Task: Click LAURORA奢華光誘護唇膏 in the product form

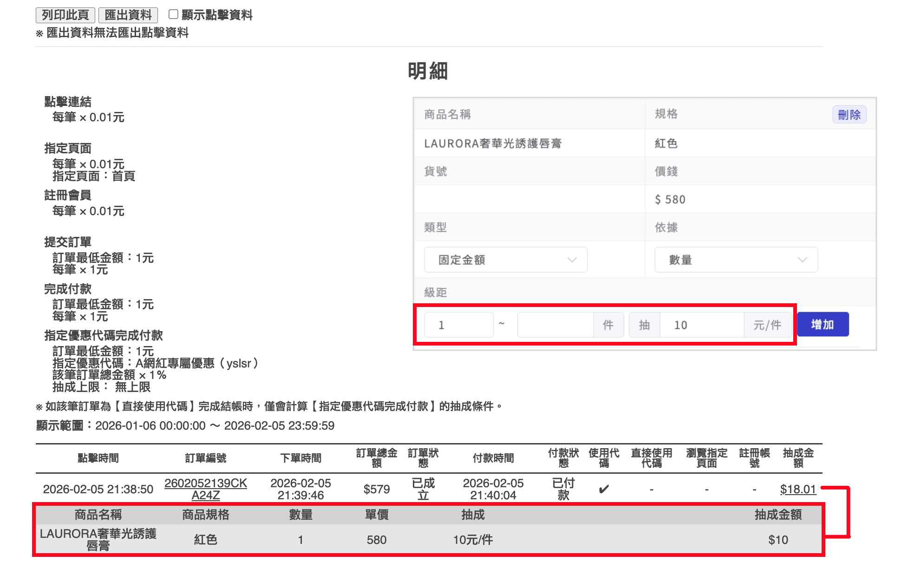Action: tap(493, 144)
